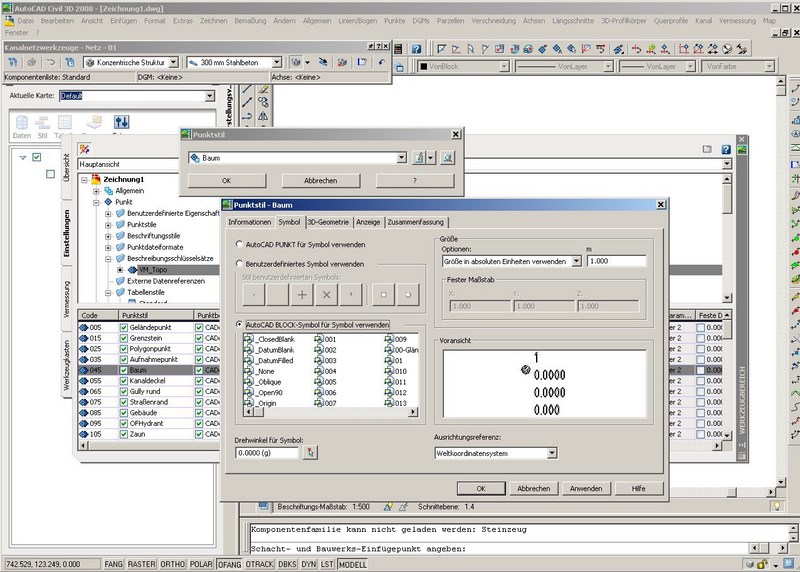800x572 pixels.
Task: Click the size value field 1.000
Action: [x=616, y=261]
